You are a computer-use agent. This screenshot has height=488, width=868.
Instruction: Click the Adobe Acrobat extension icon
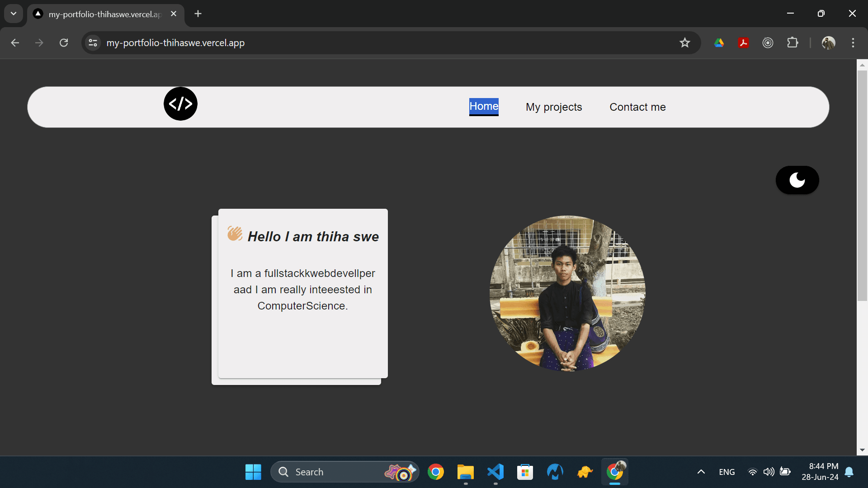tap(743, 42)
